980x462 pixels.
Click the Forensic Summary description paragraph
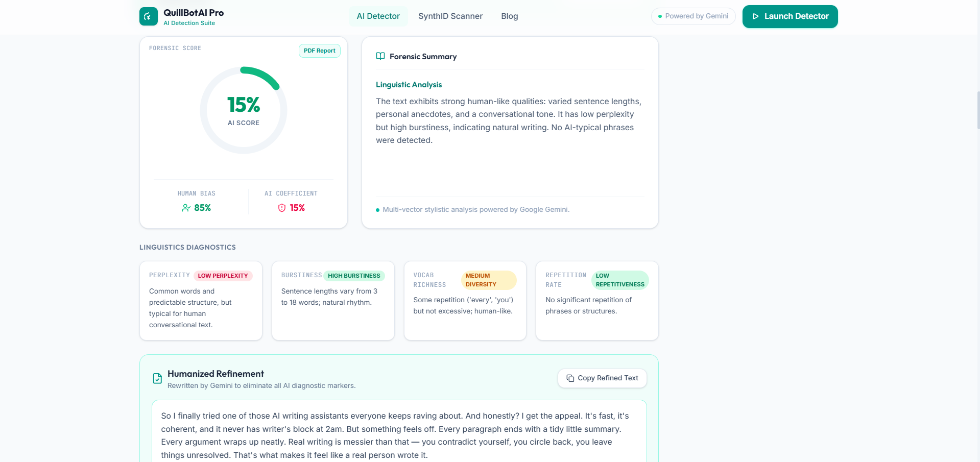509,121
